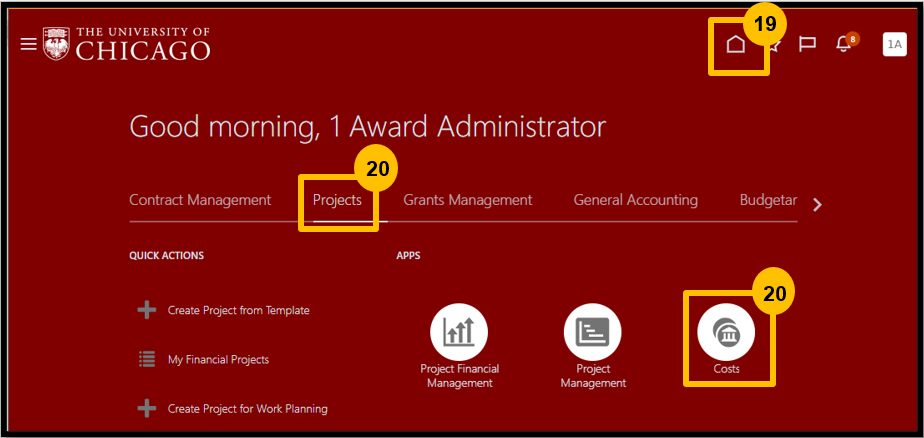The width and height of the screenshot is (924, 438).
Task: Open the Favorites star icon
Action: click(773, 44)
